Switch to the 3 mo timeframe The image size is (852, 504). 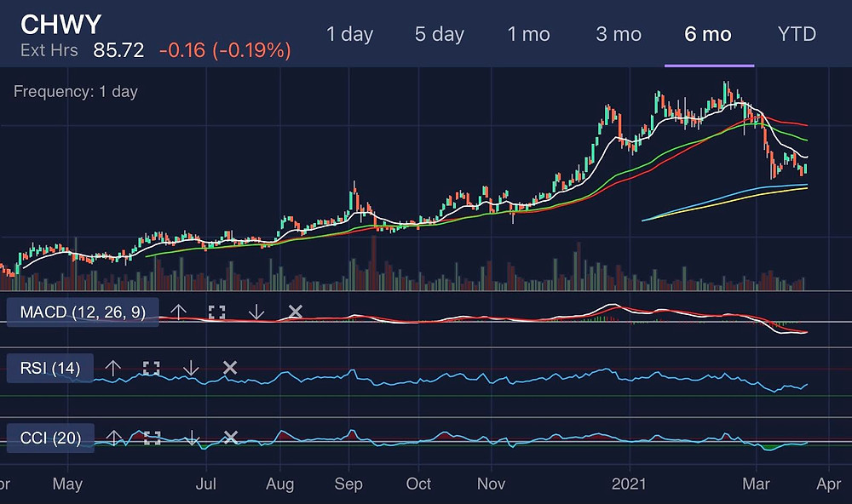pyautogui.click(x=619, y=34)
